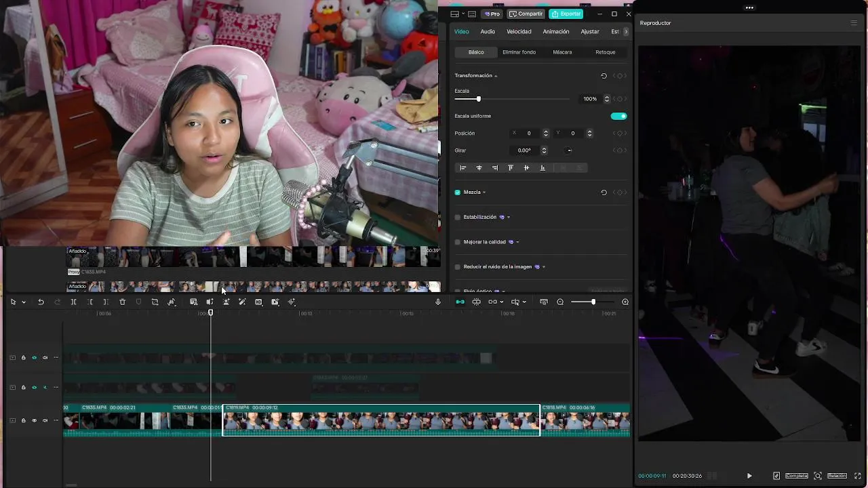The height and width of the screenshot is (488, 868).
Task: Reset the Transformación settings
Action: [604, 76]
